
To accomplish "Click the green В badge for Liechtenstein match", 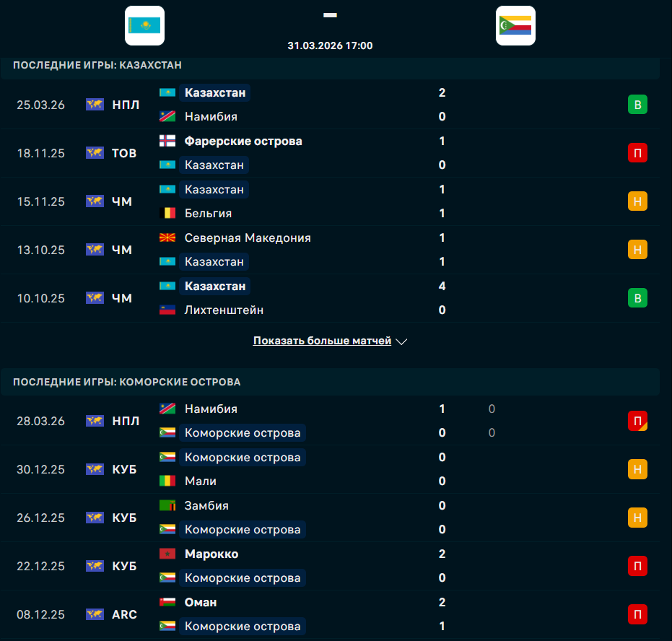I will point(637,298).
